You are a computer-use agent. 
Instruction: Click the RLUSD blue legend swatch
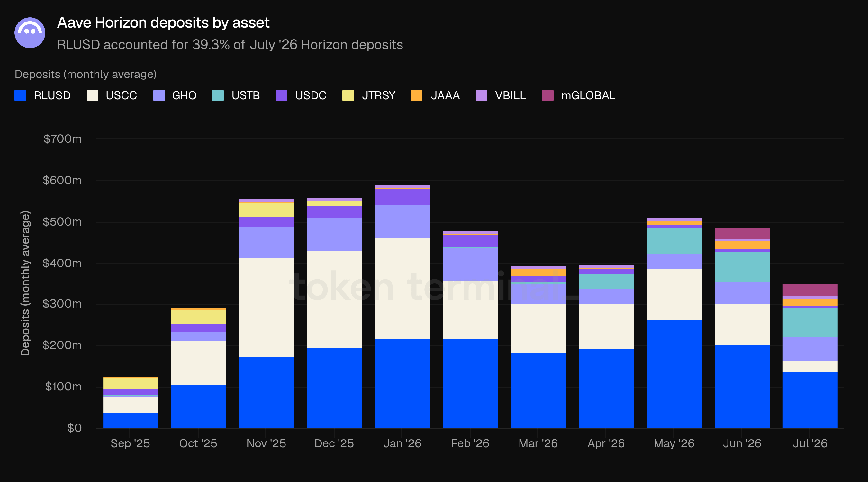(20, 95)
